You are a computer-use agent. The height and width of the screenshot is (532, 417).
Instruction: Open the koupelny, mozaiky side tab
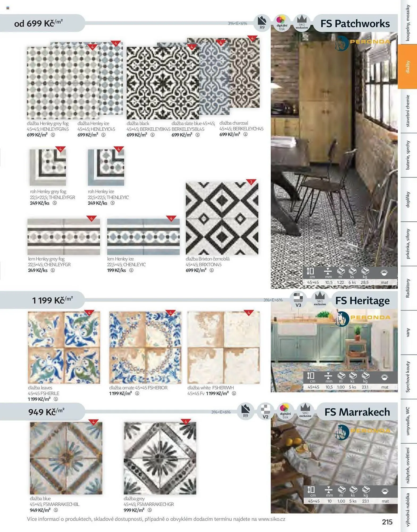407,22
